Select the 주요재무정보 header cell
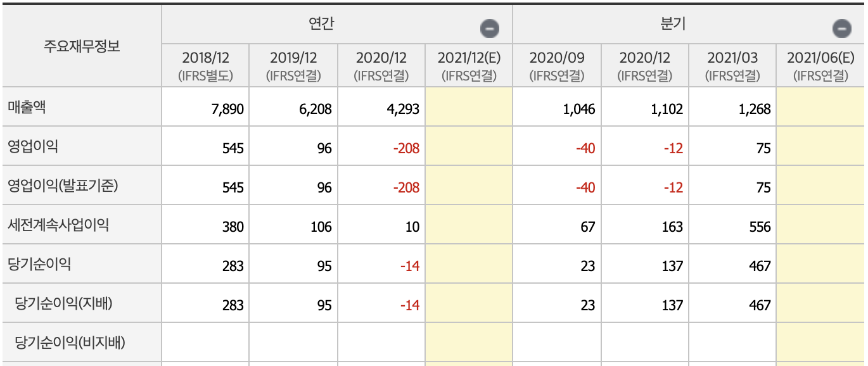 coord(81,46)
